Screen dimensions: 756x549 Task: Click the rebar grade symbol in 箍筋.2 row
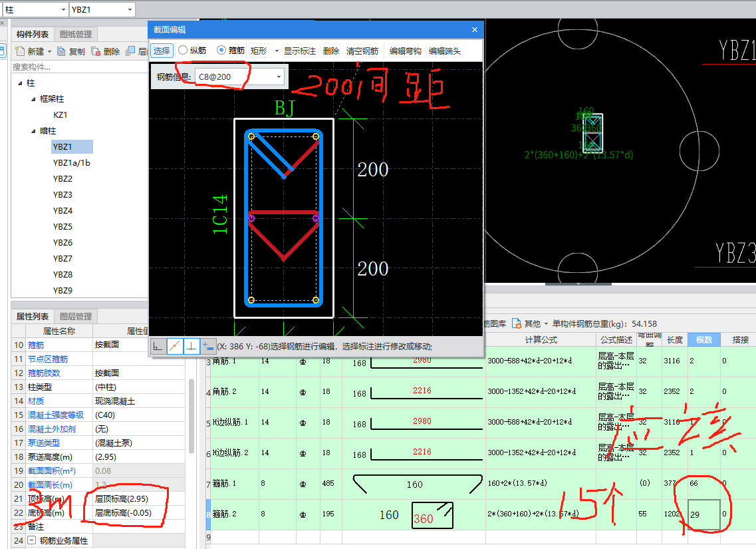coord(303,514)
